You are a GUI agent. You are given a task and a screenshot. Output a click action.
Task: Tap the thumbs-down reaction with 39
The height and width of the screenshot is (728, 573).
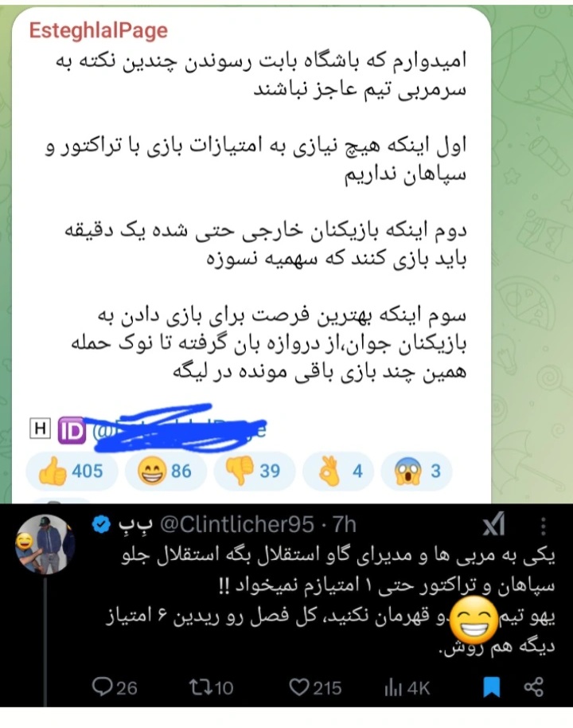coord(254,472)
